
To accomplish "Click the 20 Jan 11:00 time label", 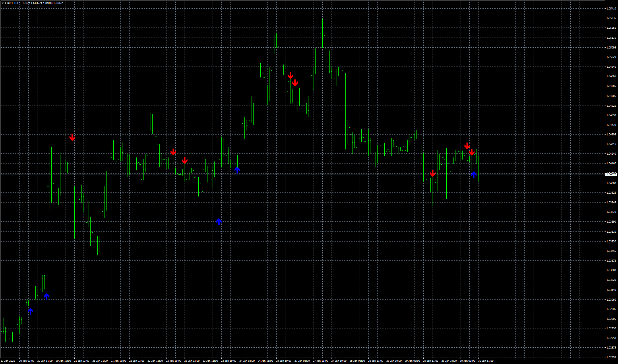I will coord(45,361).
